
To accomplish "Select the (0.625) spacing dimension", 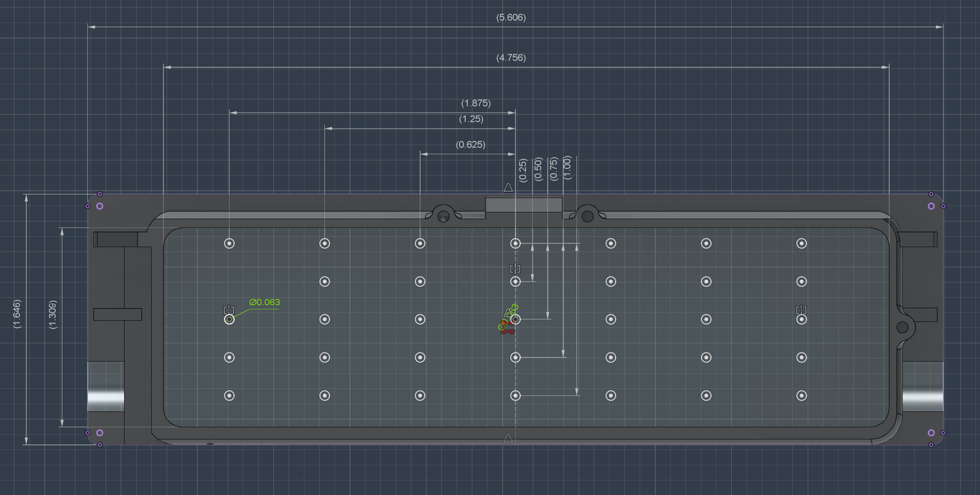I will (470, 144).
